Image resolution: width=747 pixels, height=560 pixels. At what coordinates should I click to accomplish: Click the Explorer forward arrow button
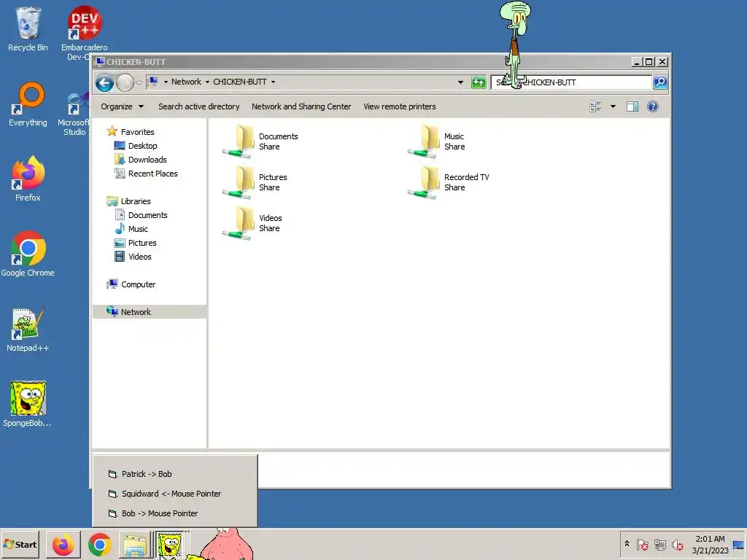point(125,83)
